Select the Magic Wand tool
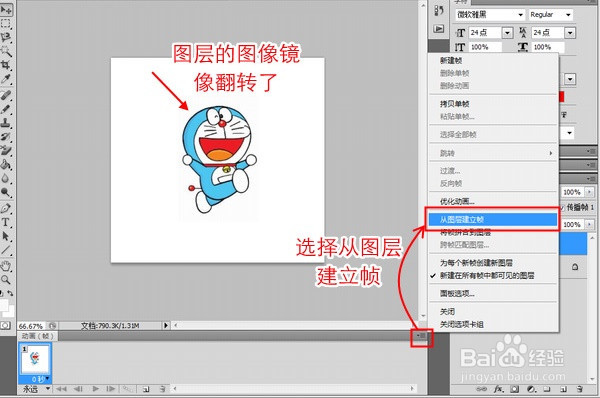 click(x=6, y=51)
